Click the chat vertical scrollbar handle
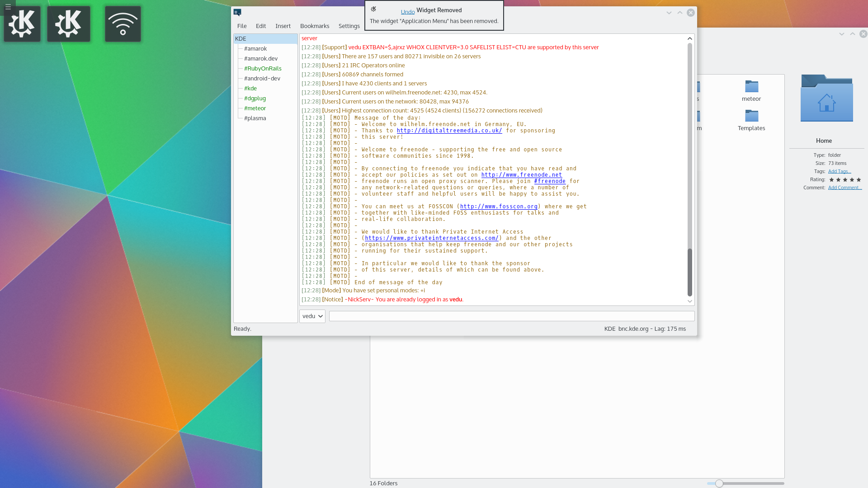868x488 pixels. 690,272
